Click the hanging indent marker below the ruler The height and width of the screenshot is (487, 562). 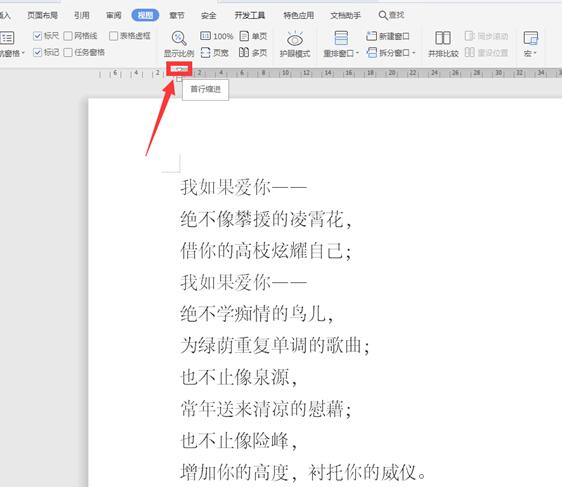(179, 79)
